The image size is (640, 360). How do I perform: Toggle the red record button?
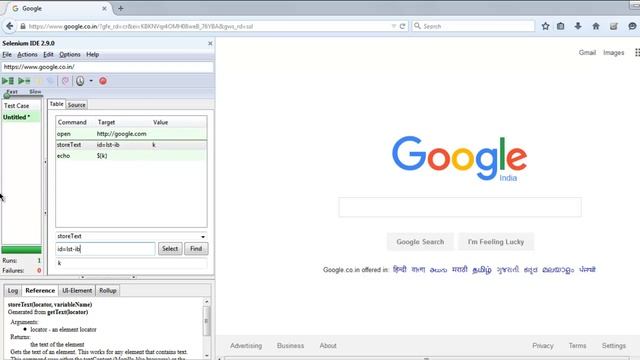click(103, 81)
